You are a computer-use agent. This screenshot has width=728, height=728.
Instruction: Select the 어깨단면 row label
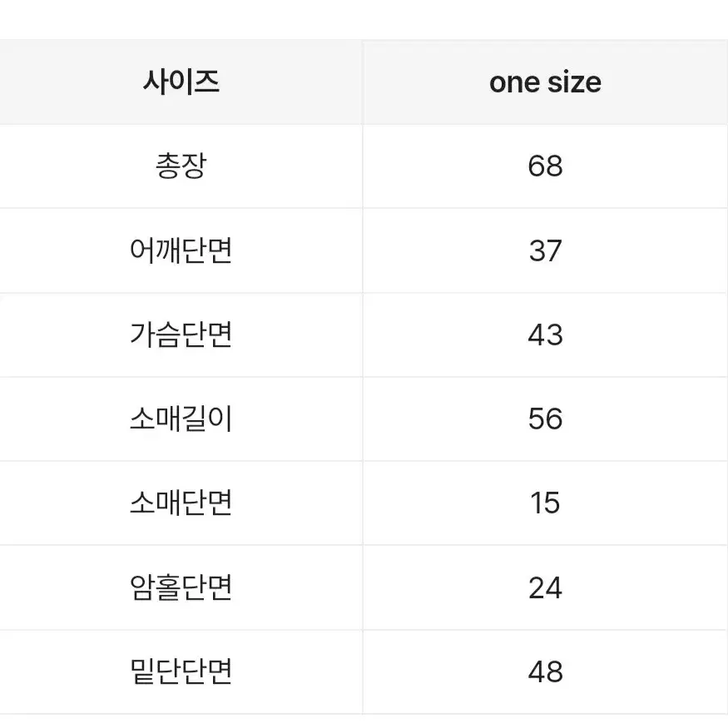tap(181, 250)
